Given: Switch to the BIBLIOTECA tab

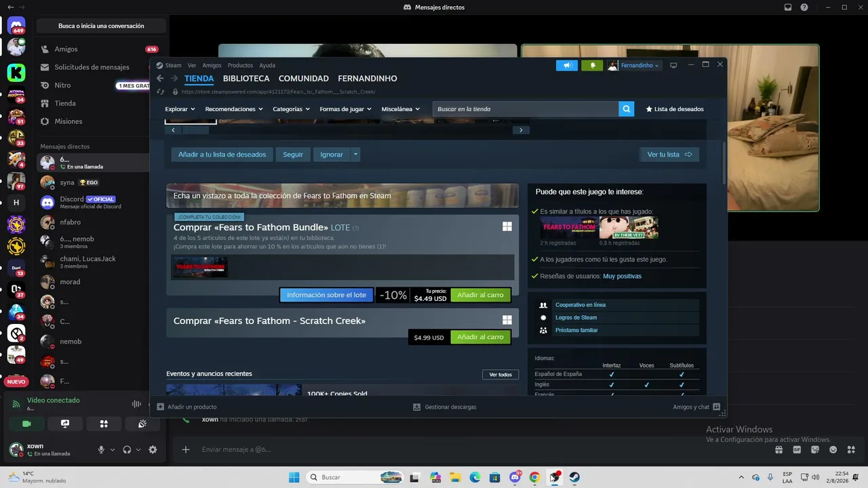Looking at the screenshot, I should click(x=246, y=79).
